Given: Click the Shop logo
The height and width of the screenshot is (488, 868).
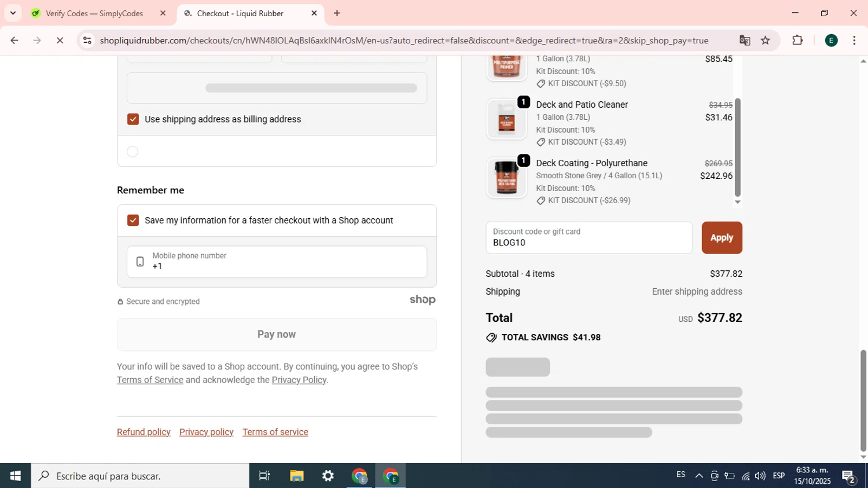Looking at the screenshot, I should (x=422, y=300).
